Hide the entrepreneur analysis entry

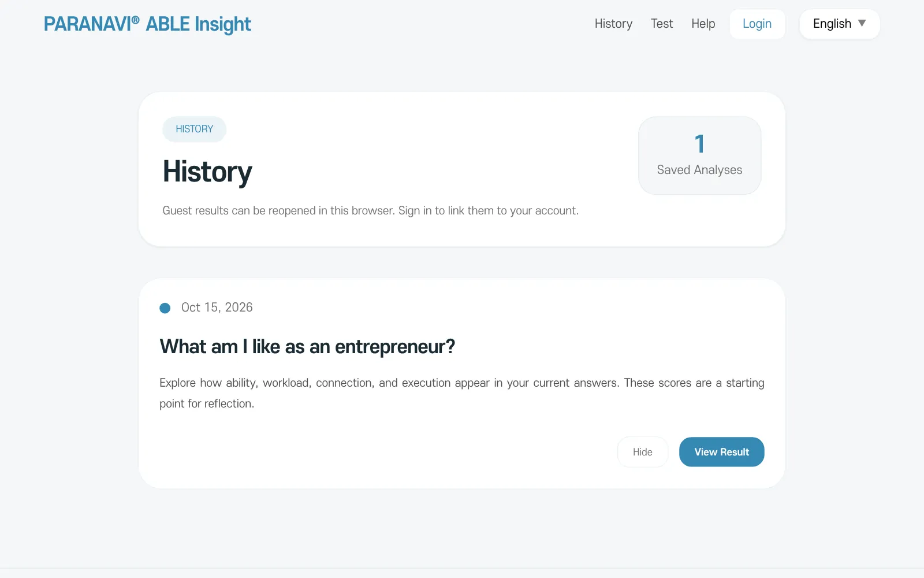point(643,452)
